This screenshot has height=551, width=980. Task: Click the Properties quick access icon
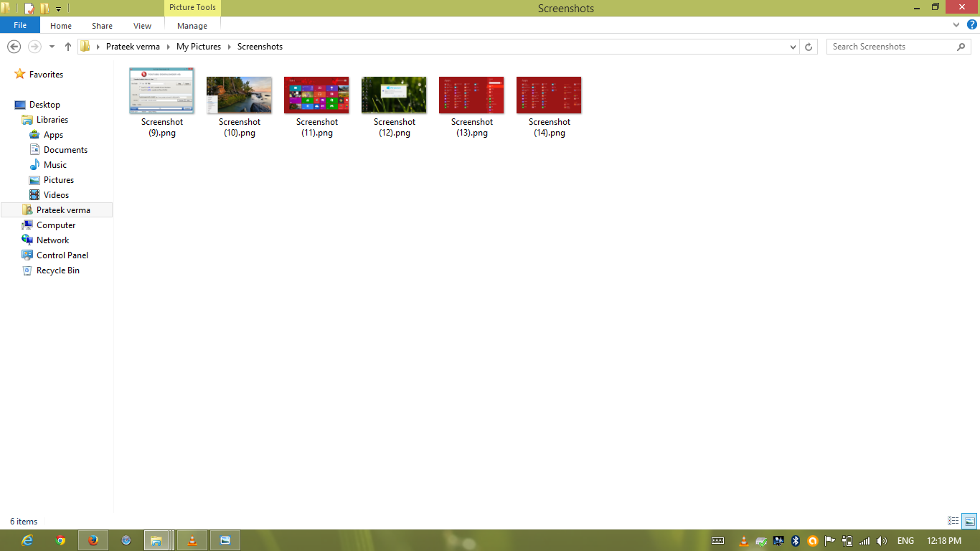coord(29,9)
